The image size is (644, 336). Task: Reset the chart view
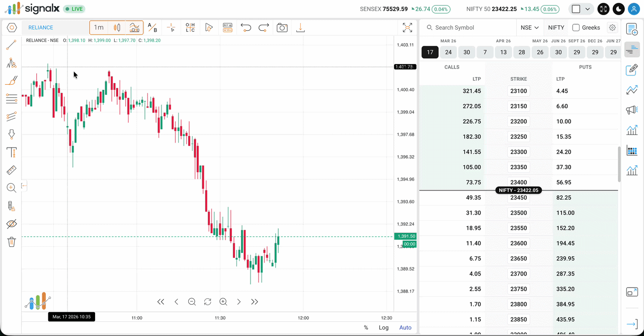point(207,302)
